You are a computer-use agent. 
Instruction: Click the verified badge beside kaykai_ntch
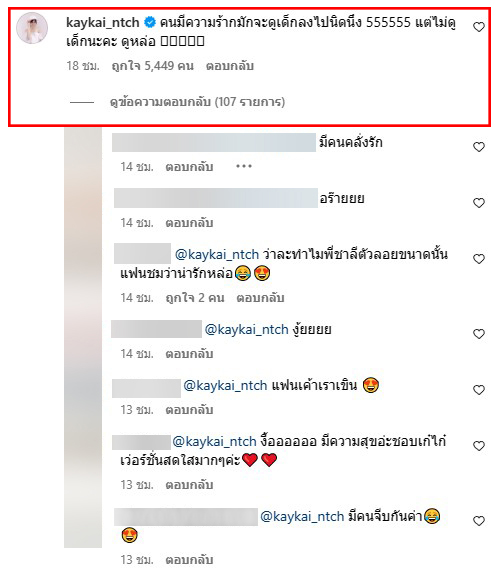point(150,22)
